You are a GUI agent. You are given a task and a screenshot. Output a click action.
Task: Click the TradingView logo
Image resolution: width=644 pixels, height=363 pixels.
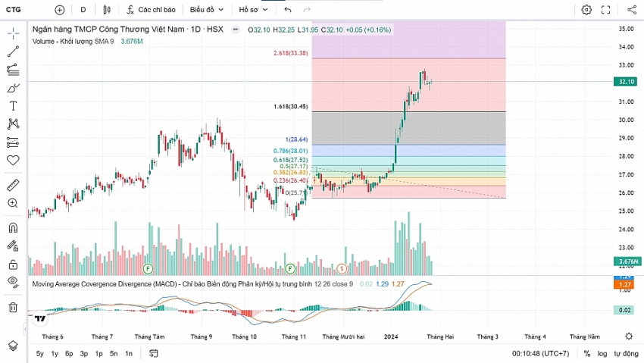coord(40,318)
